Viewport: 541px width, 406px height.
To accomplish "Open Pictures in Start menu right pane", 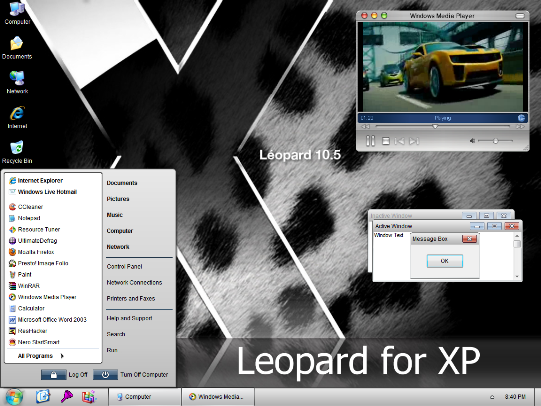I will click(118, 199).
